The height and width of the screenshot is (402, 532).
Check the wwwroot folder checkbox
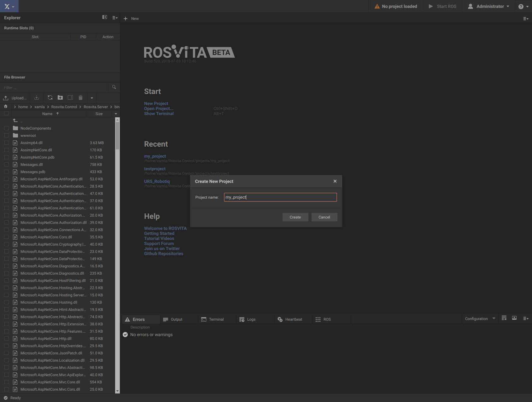(6, 136)
